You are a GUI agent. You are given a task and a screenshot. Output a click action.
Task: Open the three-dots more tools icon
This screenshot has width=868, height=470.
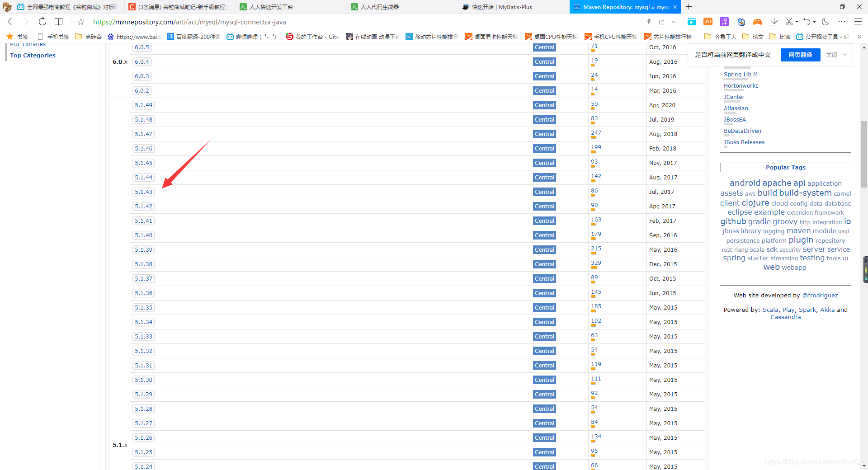coord(841,22)
